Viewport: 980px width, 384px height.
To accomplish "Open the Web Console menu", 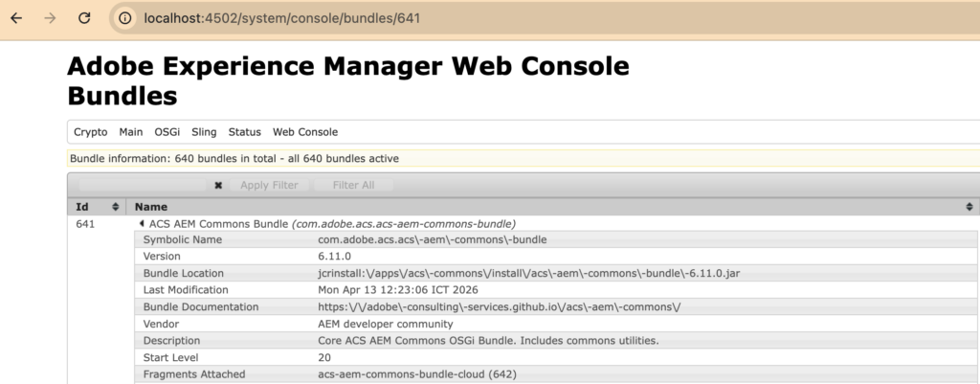I will click(304, 132).
